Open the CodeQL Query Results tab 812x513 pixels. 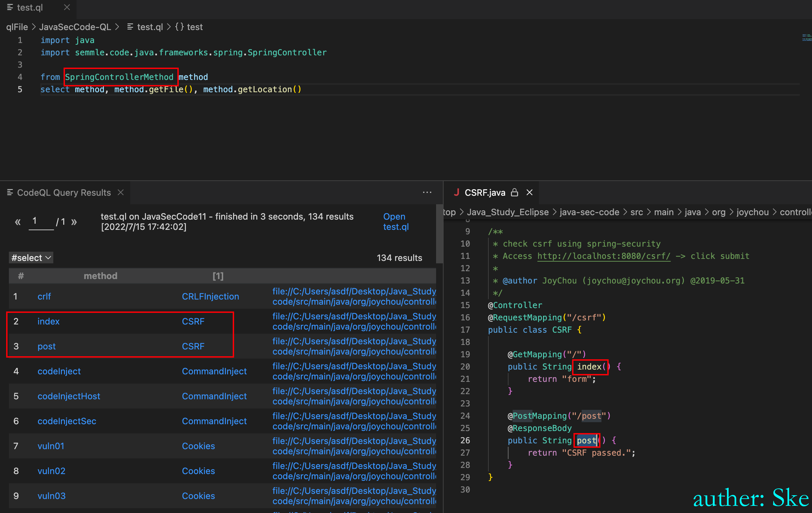click(x=64, y=193)
